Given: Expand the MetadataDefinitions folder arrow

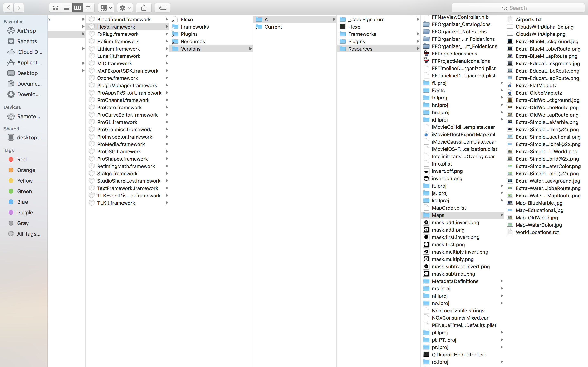Looking at the screenshot, I should [501, 281].
